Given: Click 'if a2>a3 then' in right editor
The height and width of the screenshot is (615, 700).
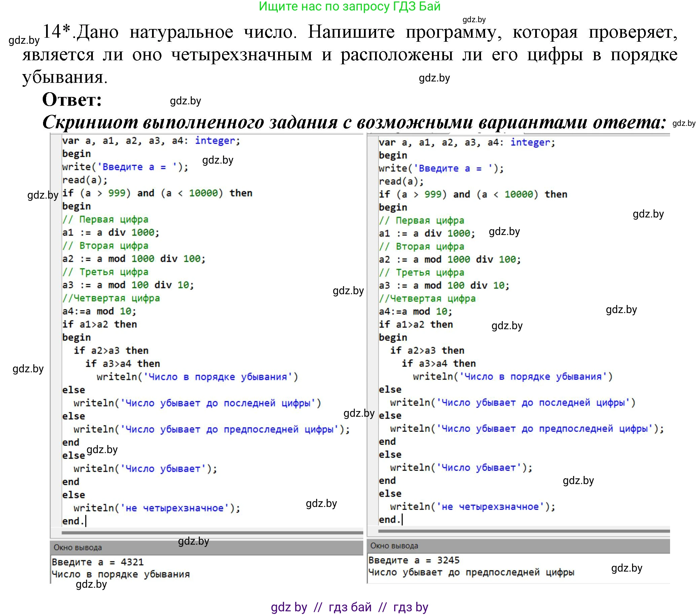Looking at the screenshot, I should click(x=428, y=350).
